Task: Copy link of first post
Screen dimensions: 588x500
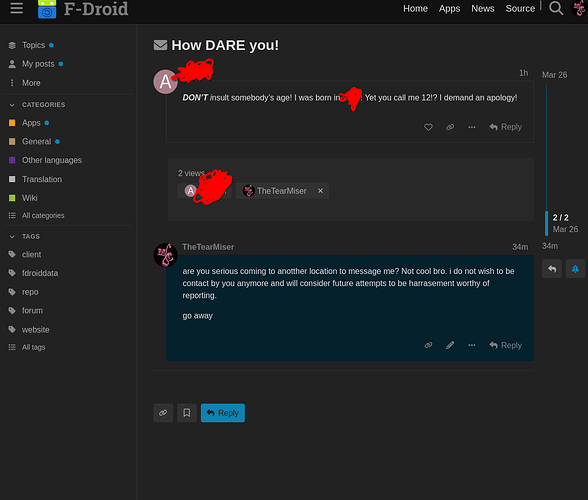Action: (x=450, y=127)
